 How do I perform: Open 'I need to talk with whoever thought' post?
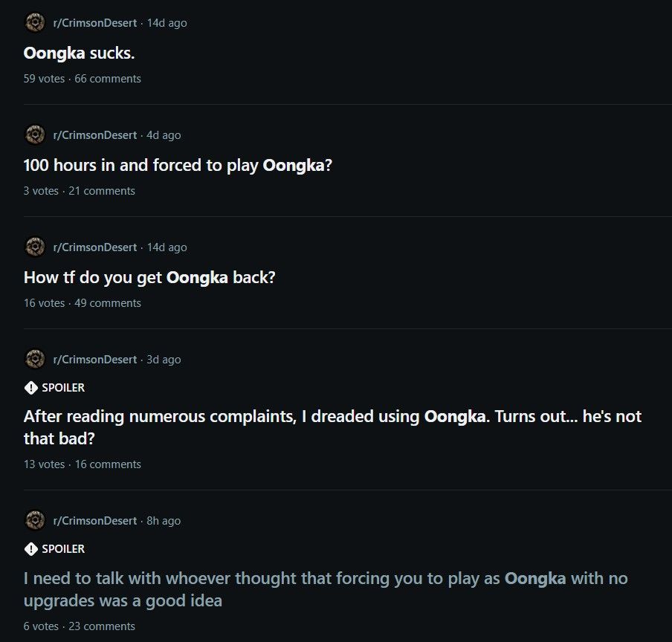tap(326, 588)
